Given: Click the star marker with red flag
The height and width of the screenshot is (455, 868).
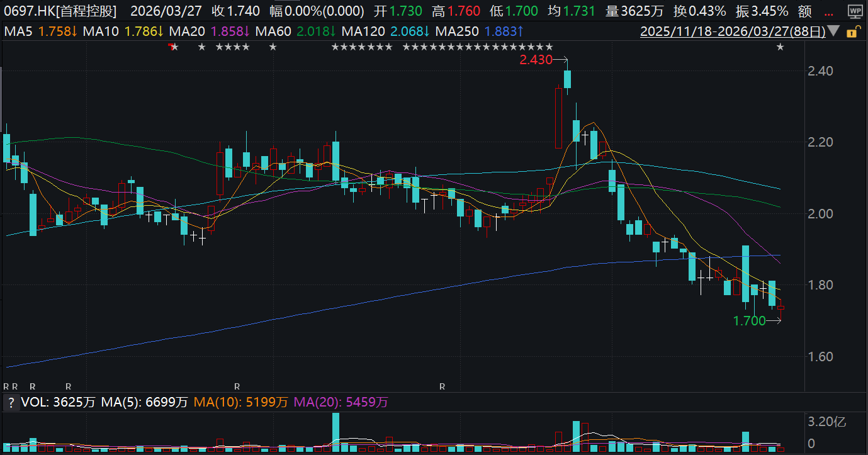Looking at the screenshot, I should click(173, 47).
